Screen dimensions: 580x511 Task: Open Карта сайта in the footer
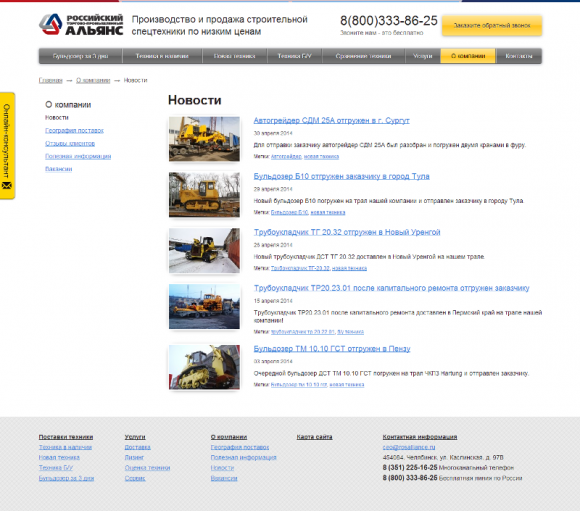(314, 437)
